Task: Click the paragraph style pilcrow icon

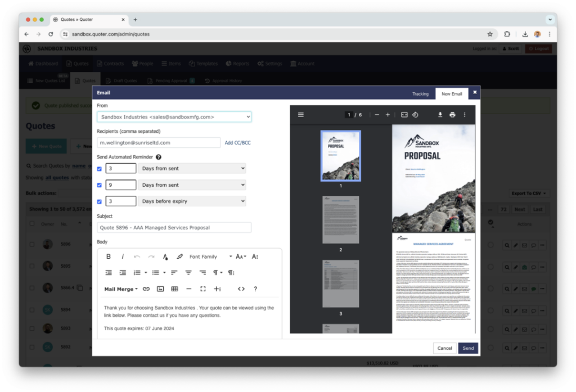Action: click(x=215, y=273)
